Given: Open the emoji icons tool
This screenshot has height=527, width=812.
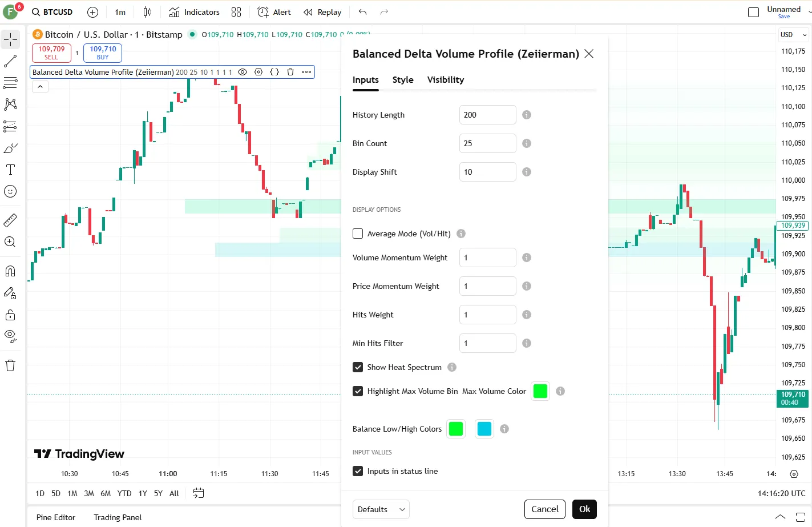Looking at the screenshot, I should [x=10, y=191].
